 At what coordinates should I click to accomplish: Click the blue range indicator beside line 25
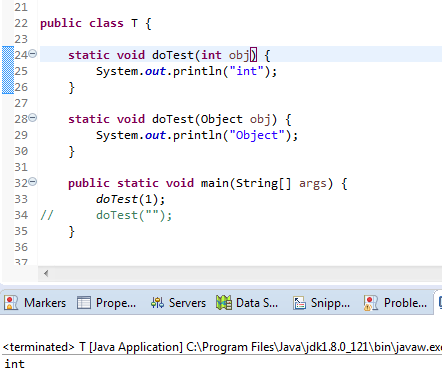tap(8, 70)
